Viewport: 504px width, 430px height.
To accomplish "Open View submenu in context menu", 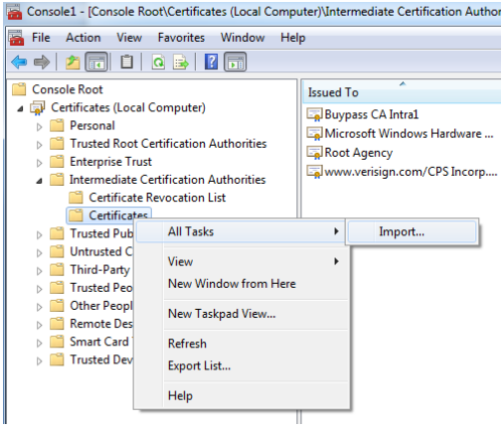I will (x=242, y=261).
